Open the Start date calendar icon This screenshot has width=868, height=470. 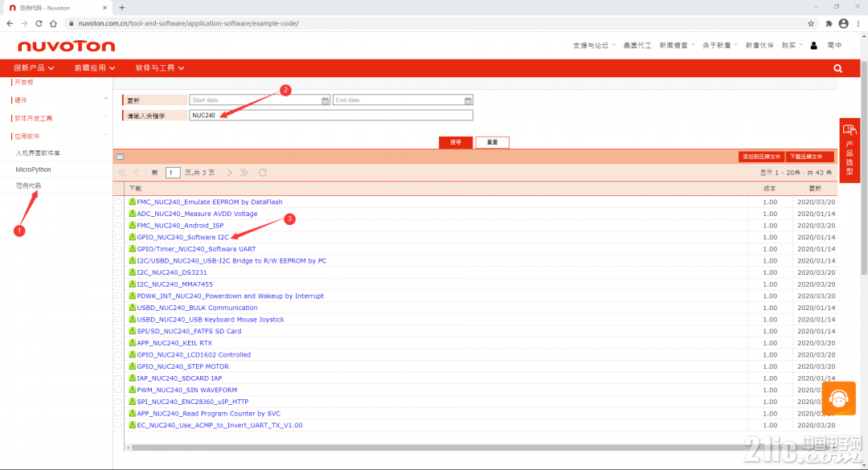325,100
